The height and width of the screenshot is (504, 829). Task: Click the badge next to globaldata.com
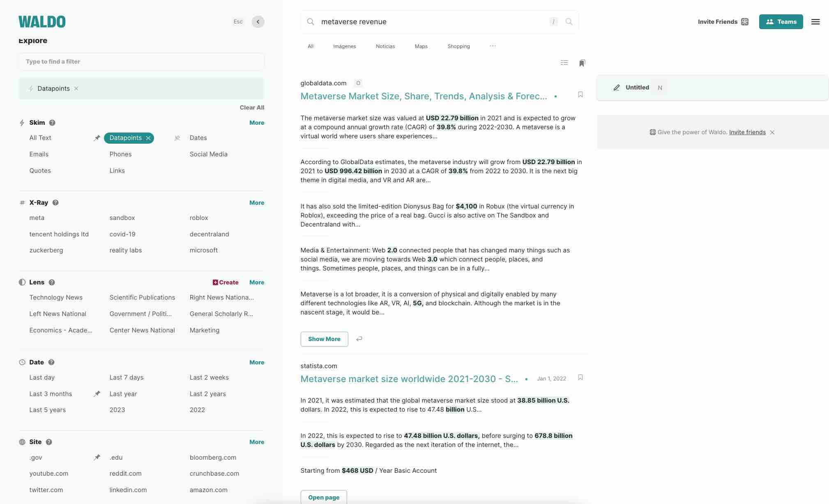point(358,83)
